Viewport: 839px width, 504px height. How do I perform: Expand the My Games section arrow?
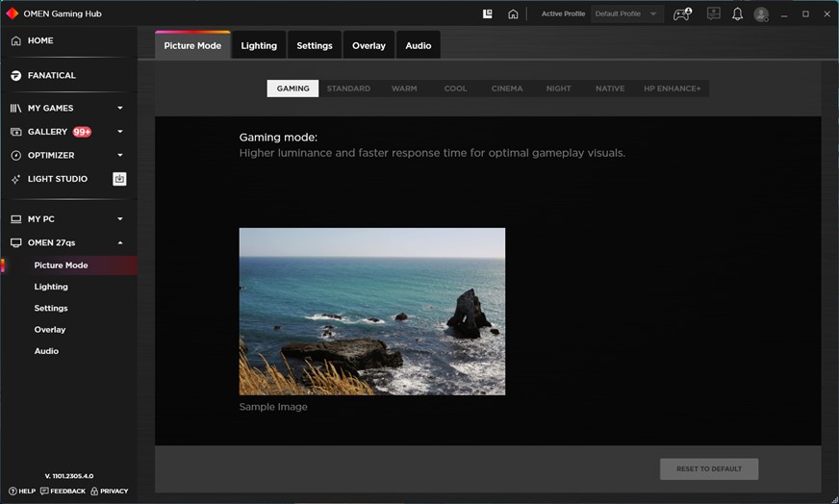tap(120, 109)
